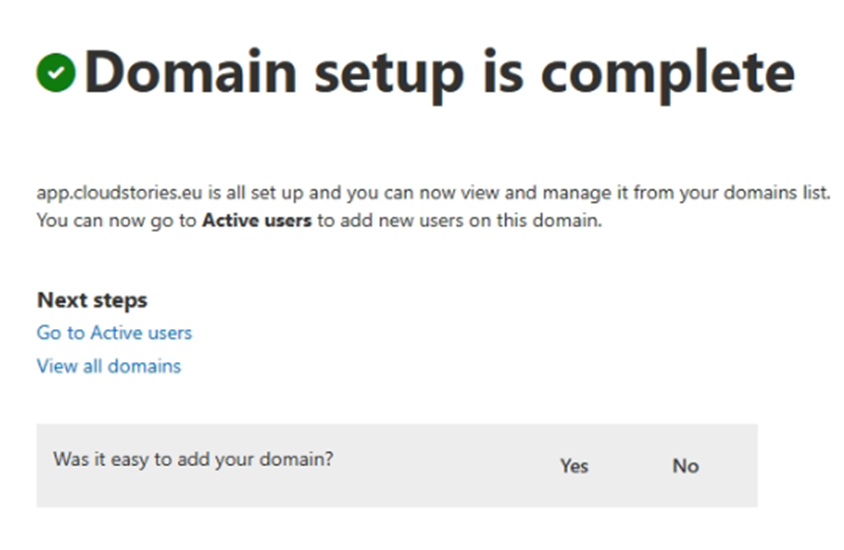The width and height of the screenshot is (844, 550).
Task: Open the Go to Active users link
Action: [x=114, y=333]
